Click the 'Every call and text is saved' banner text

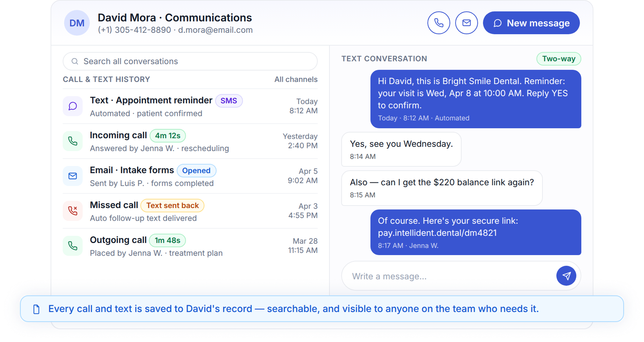294,309
